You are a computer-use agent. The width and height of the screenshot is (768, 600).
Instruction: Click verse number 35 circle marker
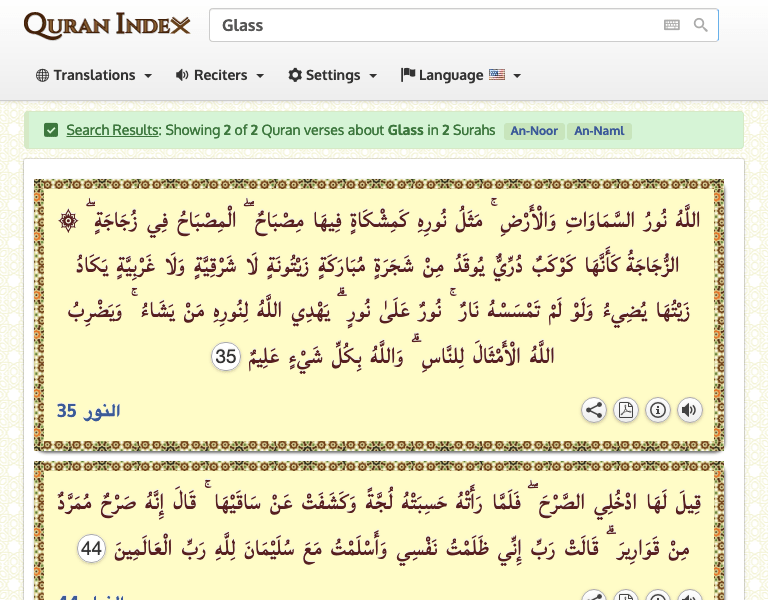pos(227,357)
